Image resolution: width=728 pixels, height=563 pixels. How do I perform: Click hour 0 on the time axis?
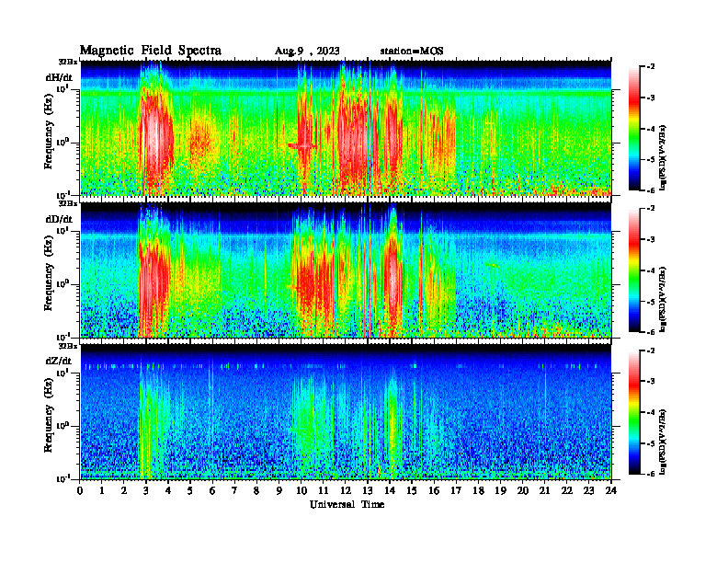point(80,491)
